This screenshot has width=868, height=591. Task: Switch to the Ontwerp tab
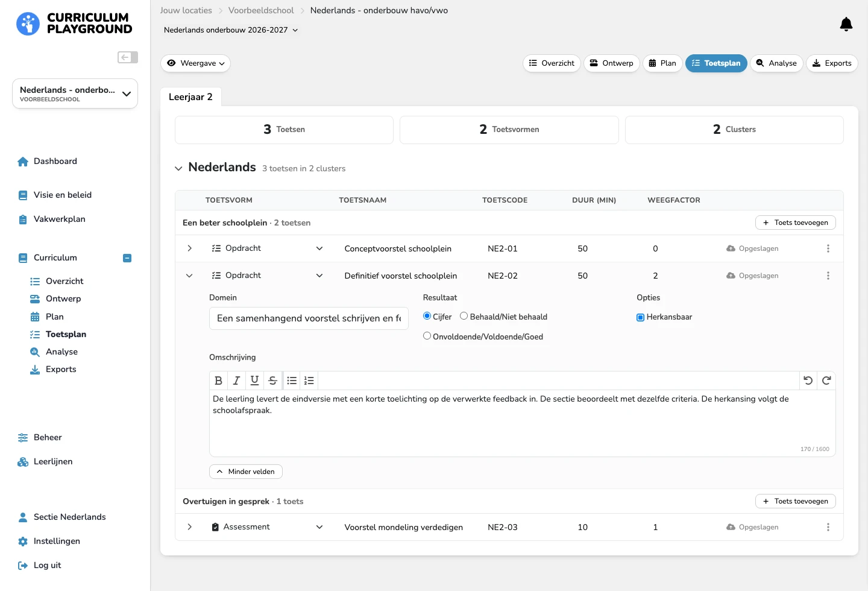click(x=611, y=63)
